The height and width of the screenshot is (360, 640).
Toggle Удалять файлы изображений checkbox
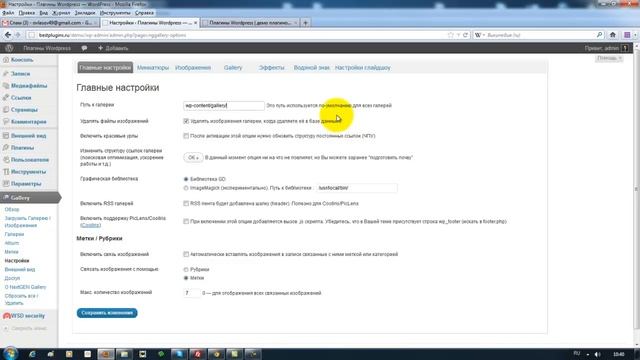[186, 121]
